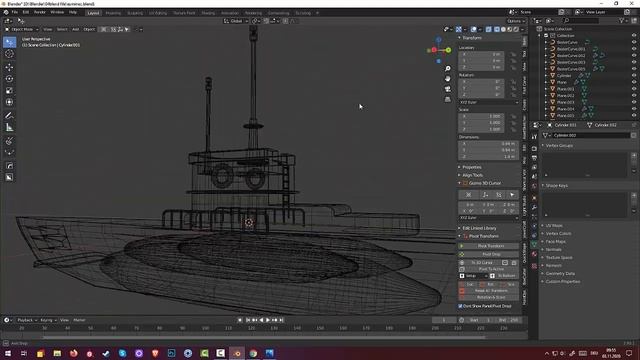
Task: Toggle visibility of Plane.001 in outliner
Action: point(634,89)
